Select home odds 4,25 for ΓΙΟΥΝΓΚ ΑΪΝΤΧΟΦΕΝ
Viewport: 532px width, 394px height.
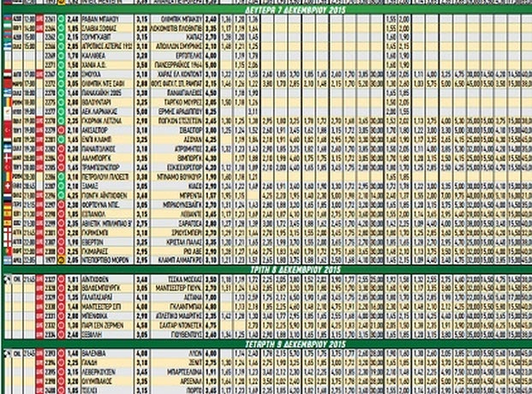[73, 195]
